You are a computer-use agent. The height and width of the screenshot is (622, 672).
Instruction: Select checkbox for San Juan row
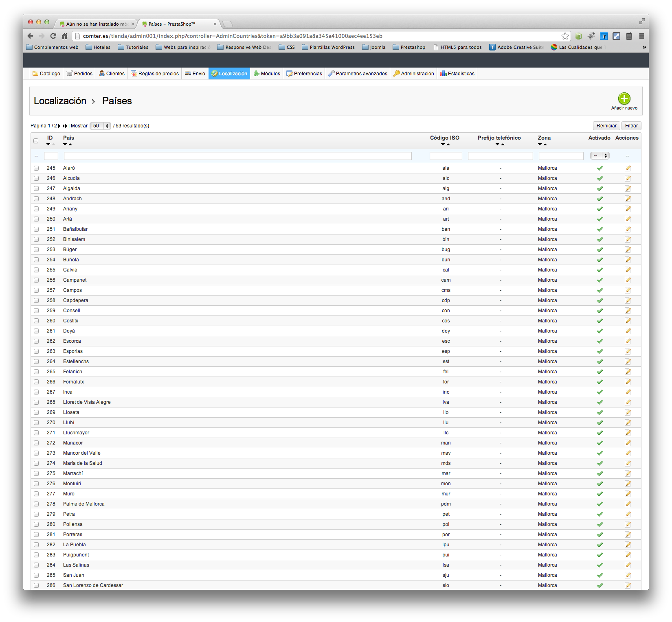pyautogui.click(x=36, y=575)
